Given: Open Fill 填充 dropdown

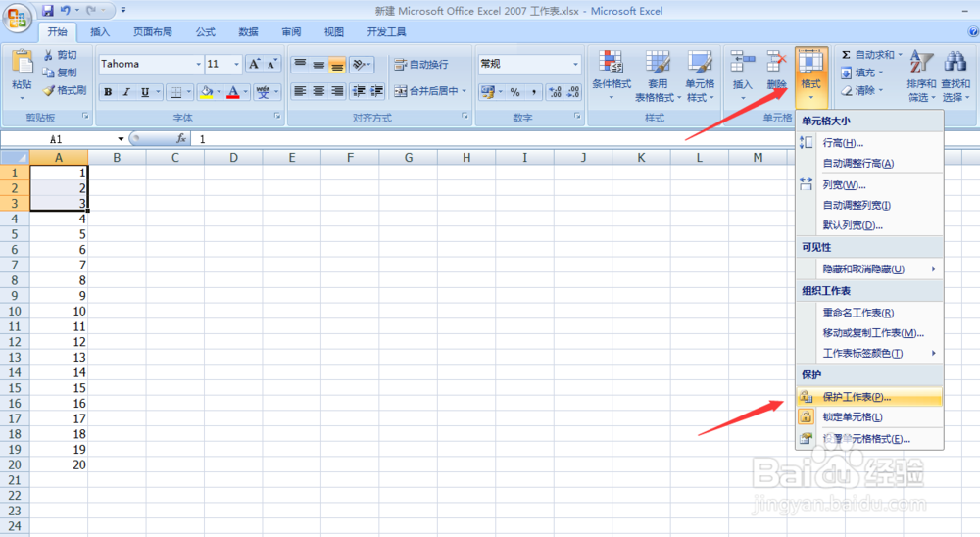Looking at the screenshot, I should tap(863, 73).
